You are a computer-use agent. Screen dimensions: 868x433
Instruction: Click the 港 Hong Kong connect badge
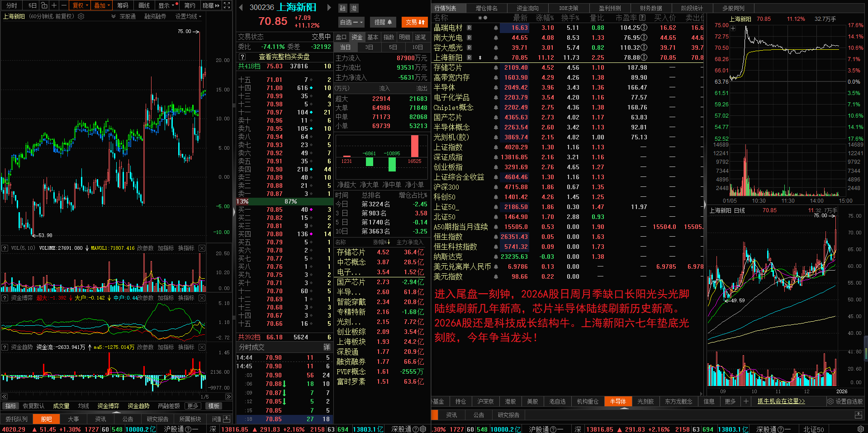(x=354, y=8)
